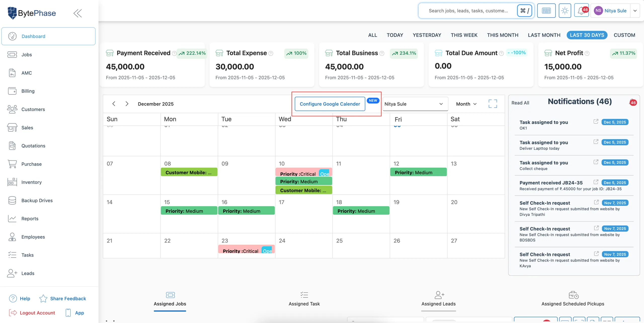644x323 pixels.
Task: Select the AMC section icon
Action: click(12, 73)
